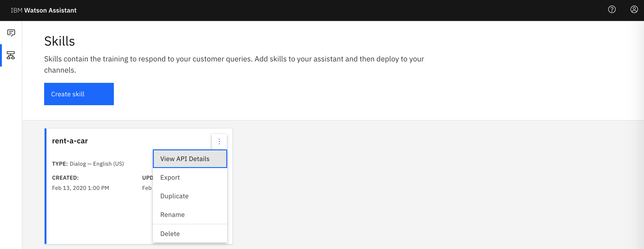Click the Create skill button

(79, 94)
